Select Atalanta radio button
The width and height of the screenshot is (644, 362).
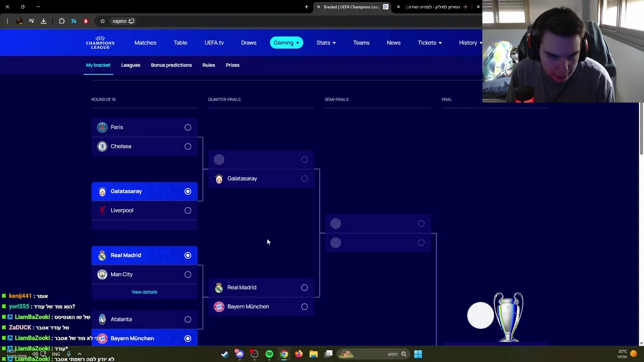[x=188, y=319]
